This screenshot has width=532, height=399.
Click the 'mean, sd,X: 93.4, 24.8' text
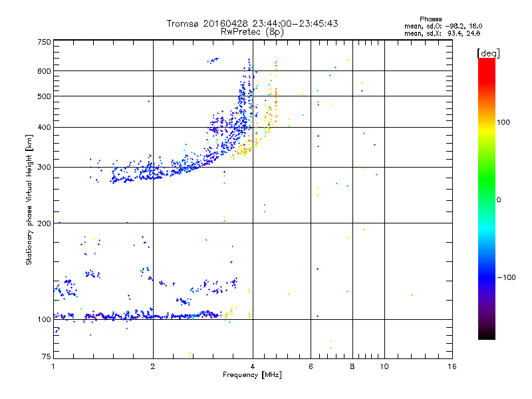442,33
